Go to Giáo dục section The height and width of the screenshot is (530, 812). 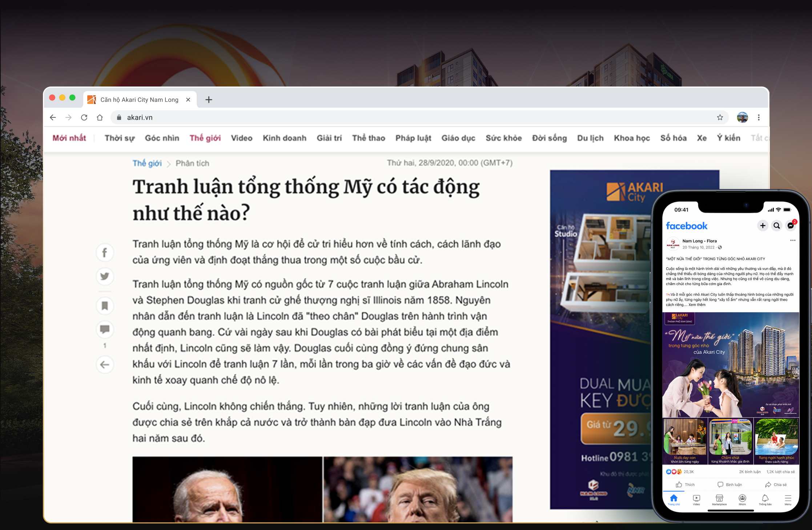458,138
